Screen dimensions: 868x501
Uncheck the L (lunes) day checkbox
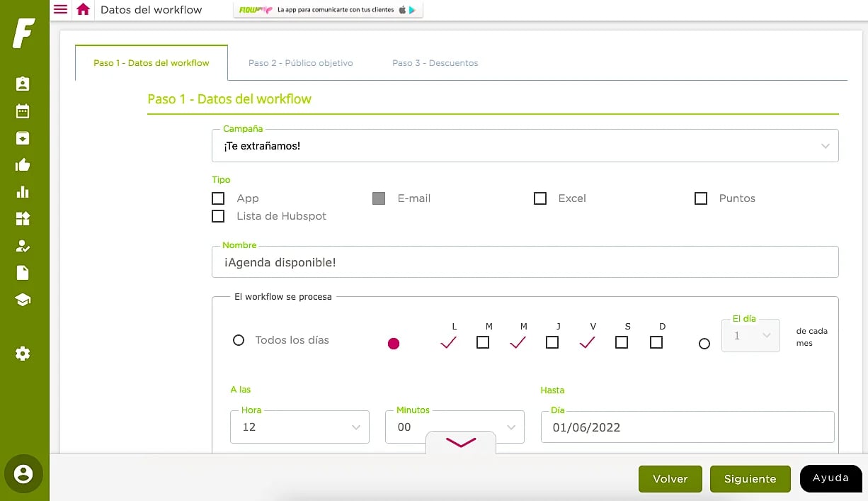tap(448, 342)
